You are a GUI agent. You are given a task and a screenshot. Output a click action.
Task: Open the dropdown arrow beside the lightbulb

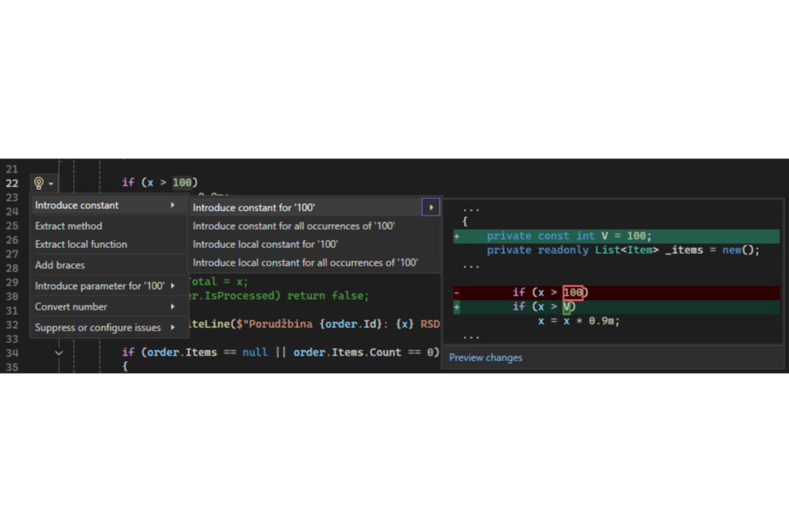pyautogui.click(x=51, y=184)
